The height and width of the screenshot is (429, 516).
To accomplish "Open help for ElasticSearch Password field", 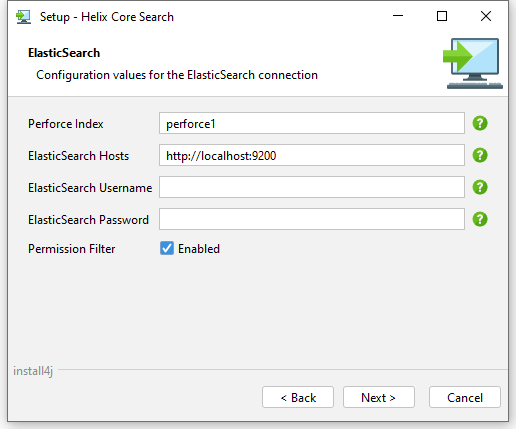I will [x=480, y=219].
